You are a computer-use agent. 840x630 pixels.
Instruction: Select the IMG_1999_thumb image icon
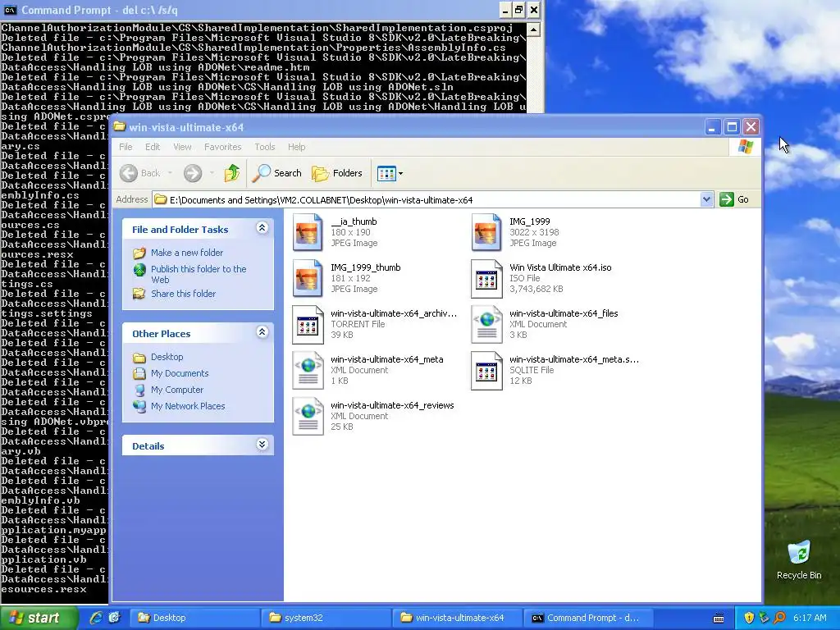(308, 278)
